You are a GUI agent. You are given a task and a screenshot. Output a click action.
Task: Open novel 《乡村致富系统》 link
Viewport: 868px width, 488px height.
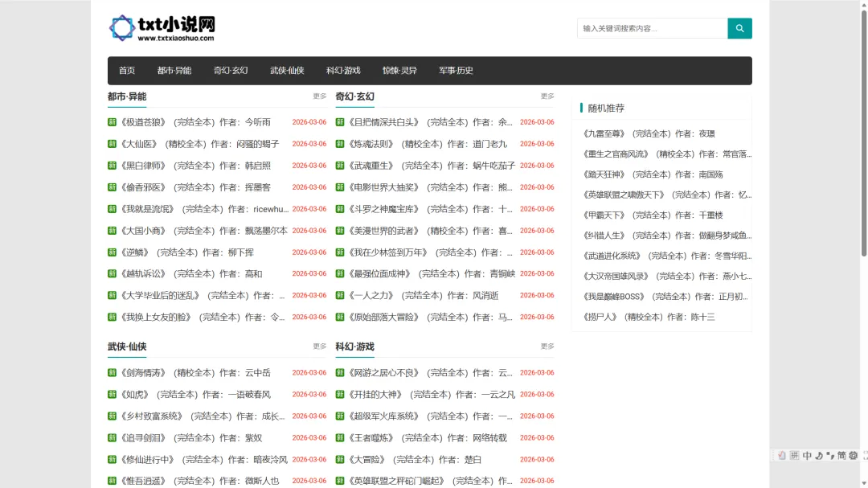(202, 416)
